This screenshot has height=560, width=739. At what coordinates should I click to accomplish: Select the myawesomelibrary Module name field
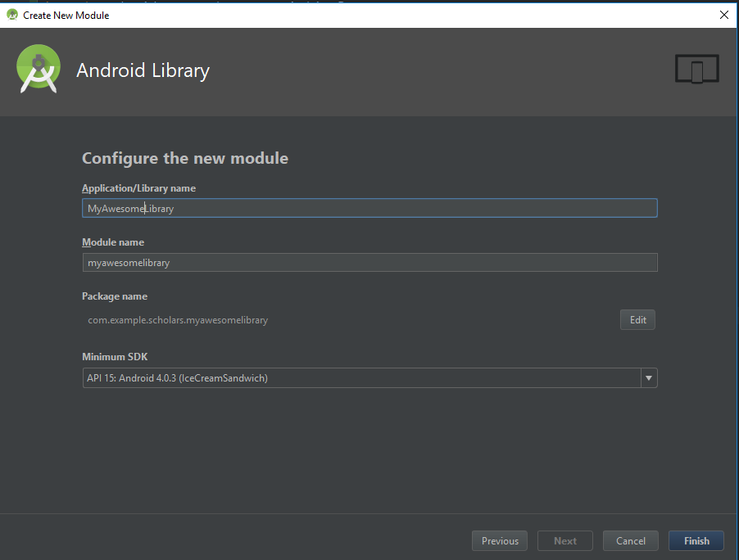(369, 262)
